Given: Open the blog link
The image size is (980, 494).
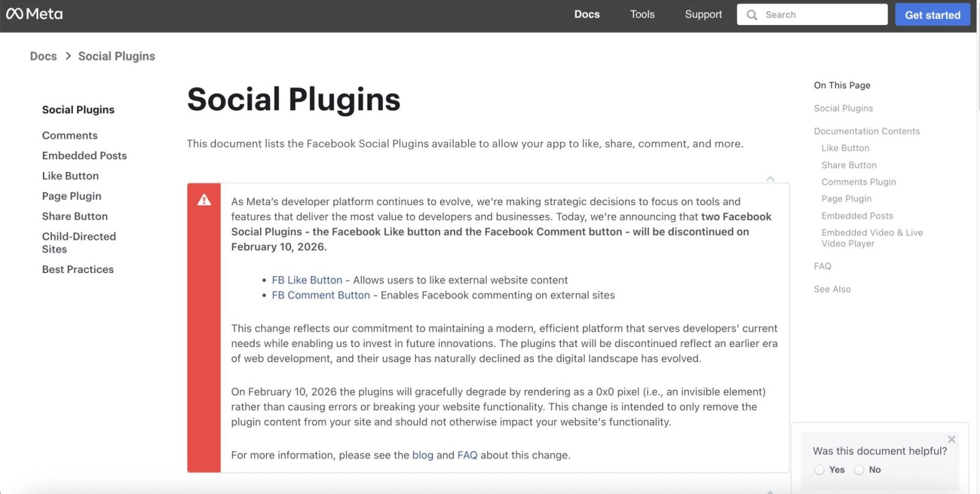Looking at the screenshot, I should pyautogui.click(x=423, y=455).
